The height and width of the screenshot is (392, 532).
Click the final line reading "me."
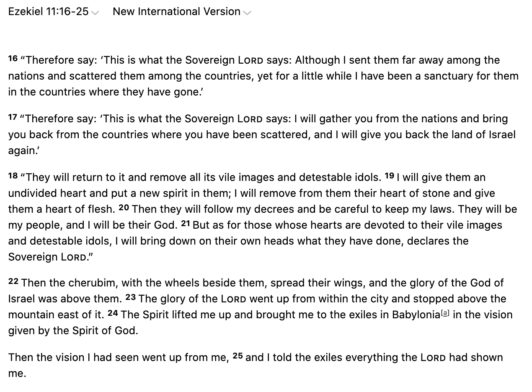click(17, 374)
